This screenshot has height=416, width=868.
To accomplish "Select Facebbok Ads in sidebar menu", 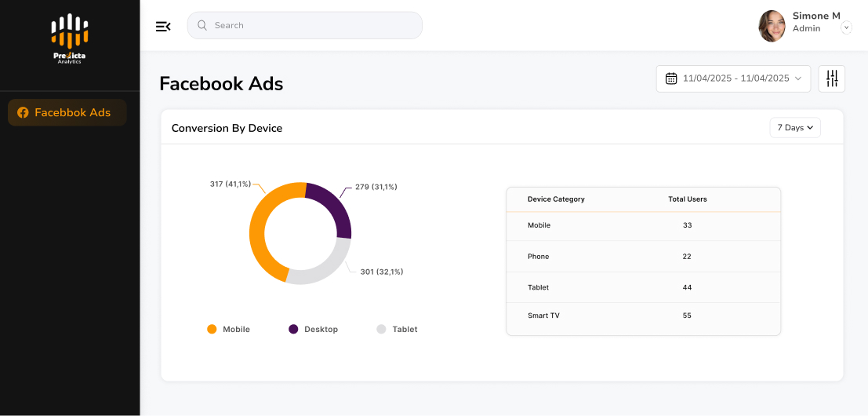I will pyautogui.click(x=67, y=112).
